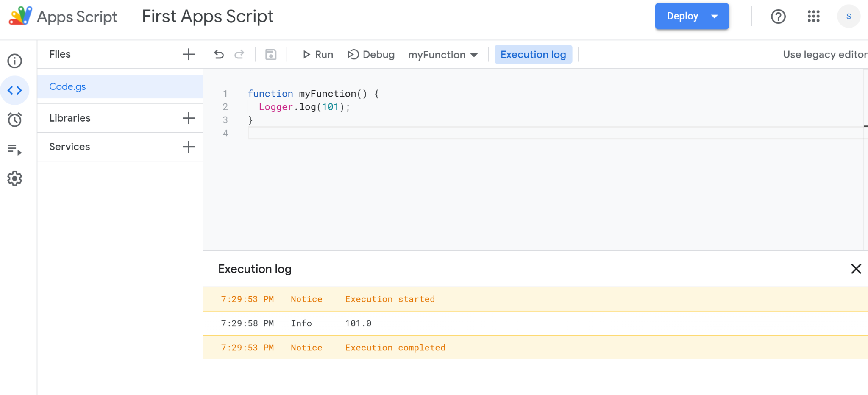Open the Help question mark icon
868x395 pixels.
(778, 17)
